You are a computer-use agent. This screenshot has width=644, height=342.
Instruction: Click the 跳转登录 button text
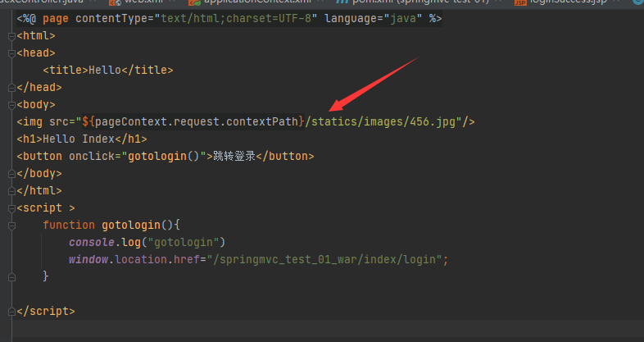pyautogui.click(x=234, y=157)
